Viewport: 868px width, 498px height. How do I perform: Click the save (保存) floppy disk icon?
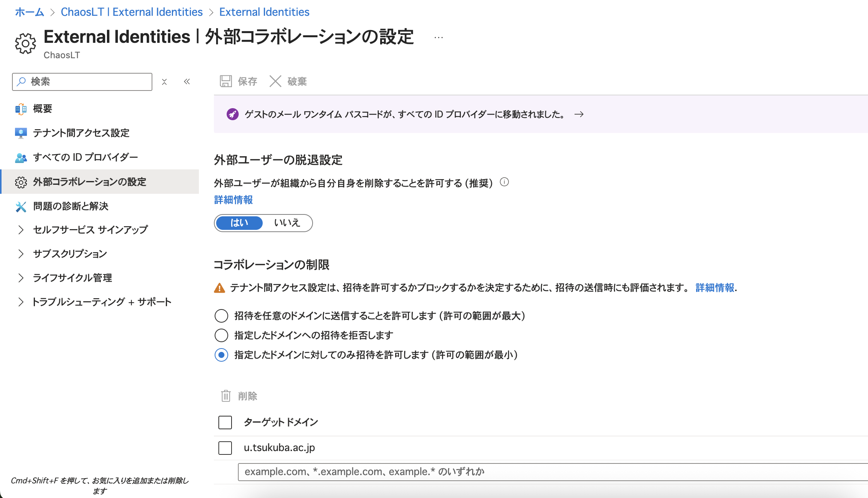(226, 81)
